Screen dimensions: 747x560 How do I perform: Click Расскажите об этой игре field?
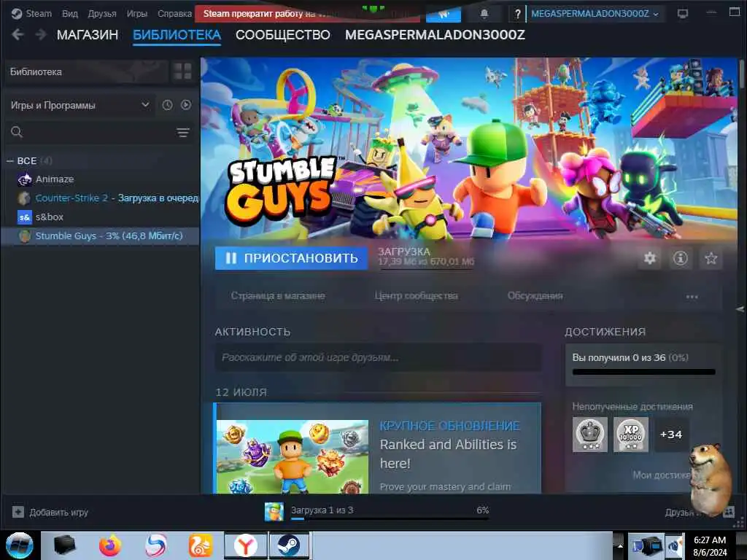[x=379, y=357]
